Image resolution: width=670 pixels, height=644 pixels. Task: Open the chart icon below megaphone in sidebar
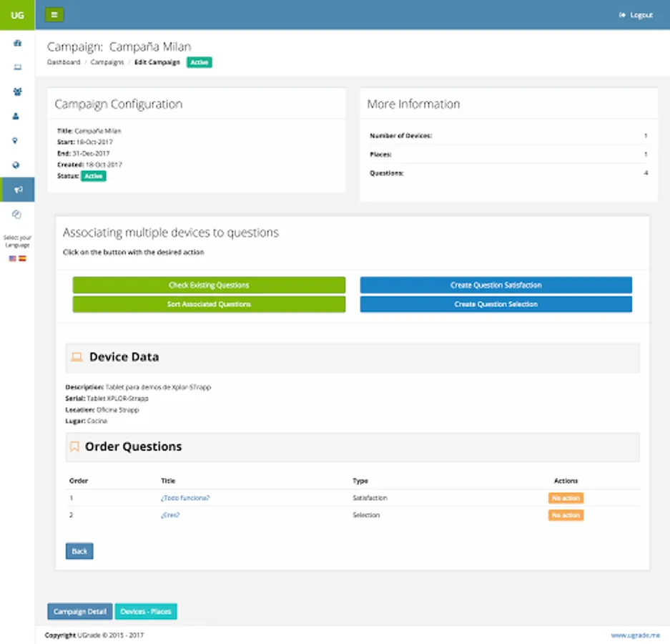(16, 214)
